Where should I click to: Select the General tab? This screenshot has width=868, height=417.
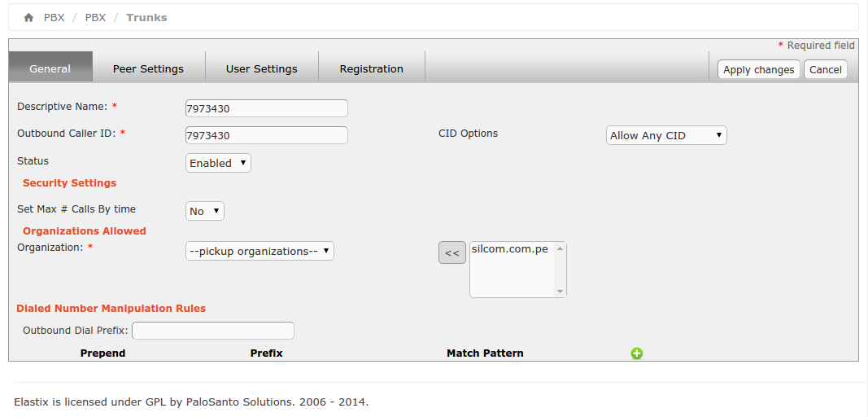(50, 69)
